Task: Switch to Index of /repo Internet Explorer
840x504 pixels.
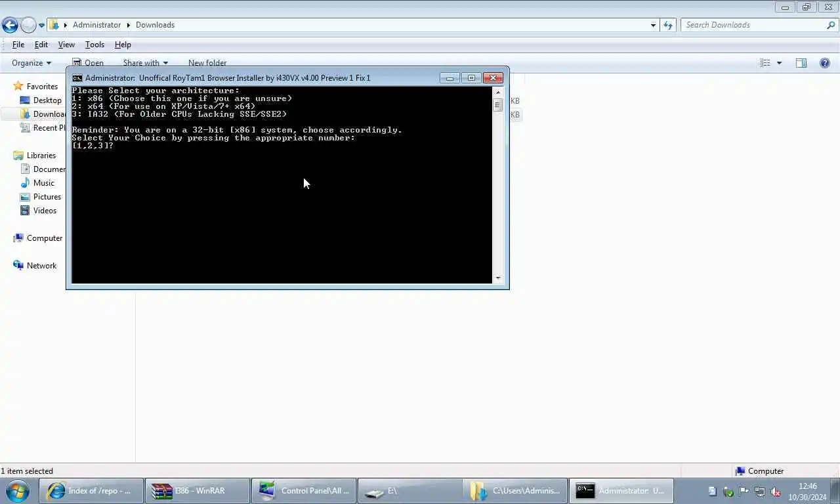Action: tap(92, 491)
